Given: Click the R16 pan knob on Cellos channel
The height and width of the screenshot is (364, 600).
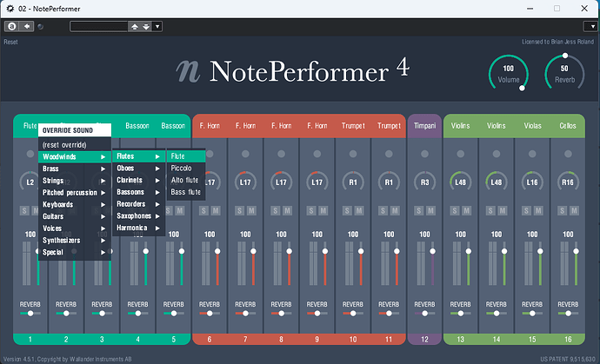Looking at the screenshot, I should [x=568, y=182].
